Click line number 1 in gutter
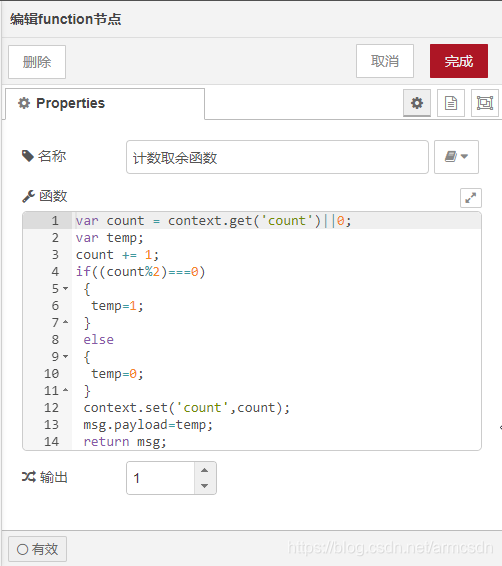Viewport: 502px width, 566px height. (x=55, y=221)
